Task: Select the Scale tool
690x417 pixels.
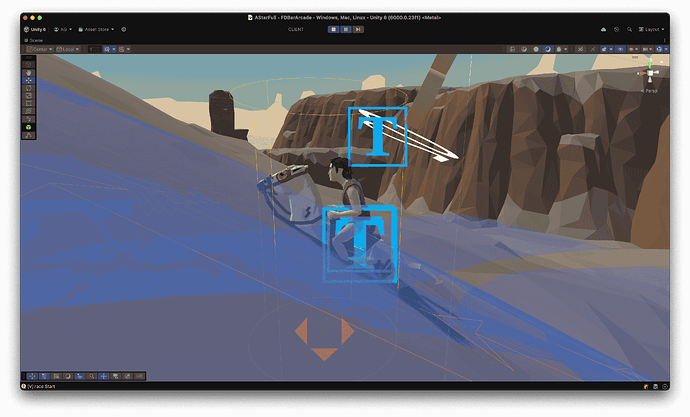Action: tap(29, 95)
